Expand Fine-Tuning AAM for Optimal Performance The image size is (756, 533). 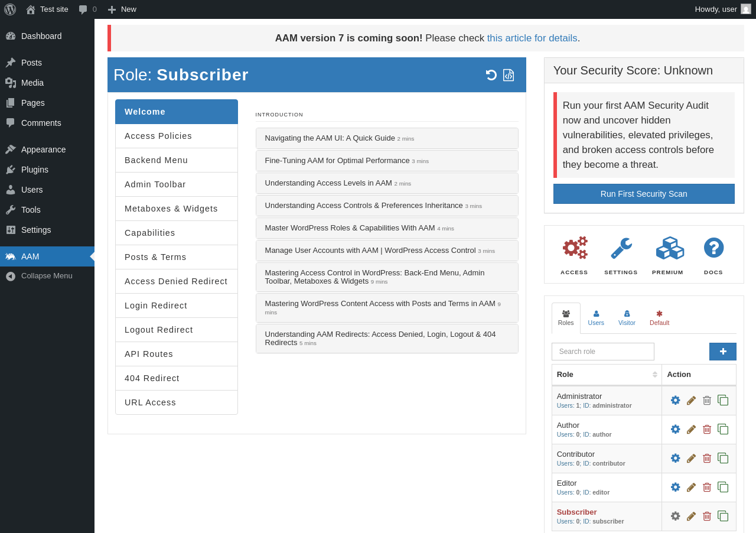[x=387, y=161]
